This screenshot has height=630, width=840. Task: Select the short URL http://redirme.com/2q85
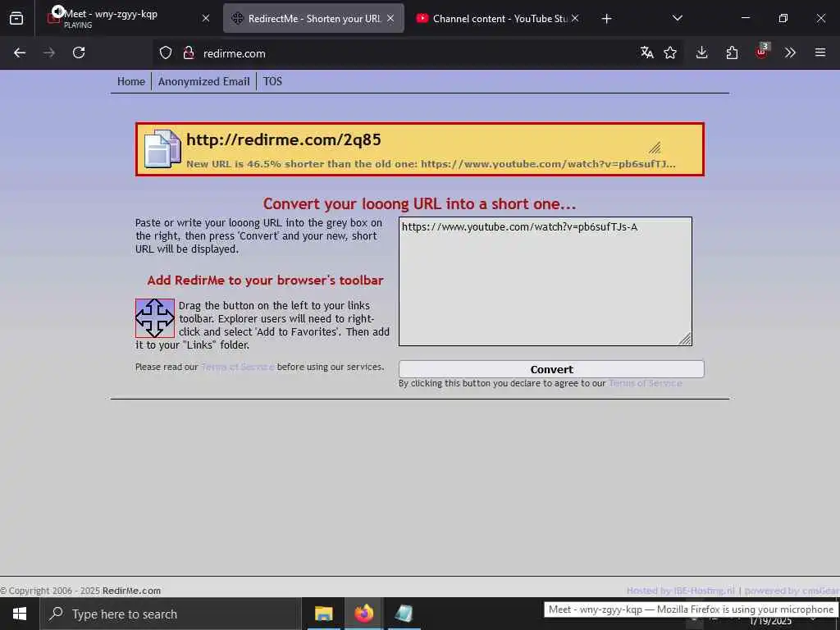(x=283, y=139)
